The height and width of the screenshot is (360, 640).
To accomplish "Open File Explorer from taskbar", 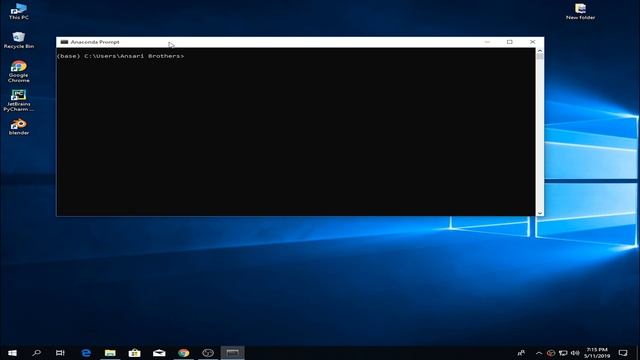I will (110, 353).
